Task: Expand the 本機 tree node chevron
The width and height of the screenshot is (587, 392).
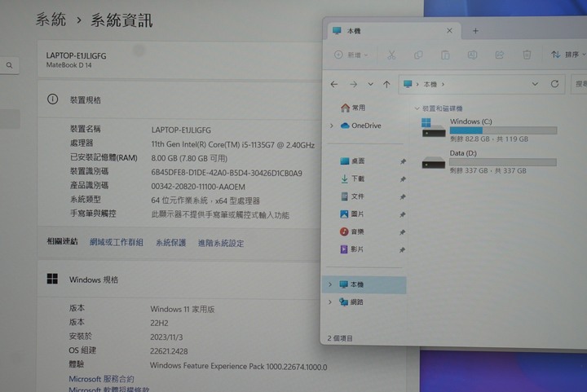Action: tap(330, 284)
